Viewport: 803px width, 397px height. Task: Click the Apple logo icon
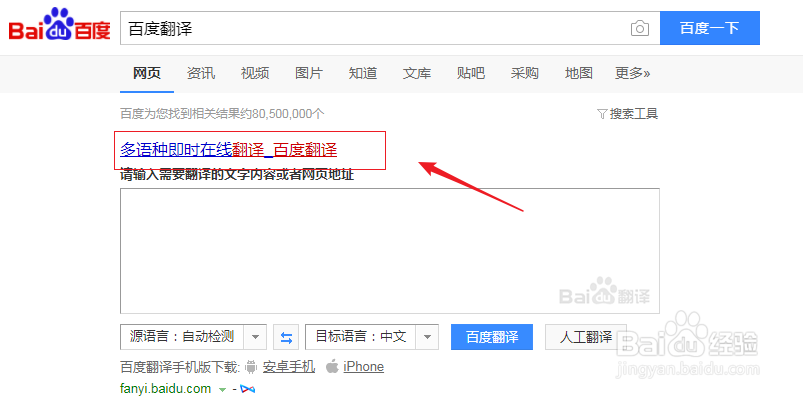[332, 367]
